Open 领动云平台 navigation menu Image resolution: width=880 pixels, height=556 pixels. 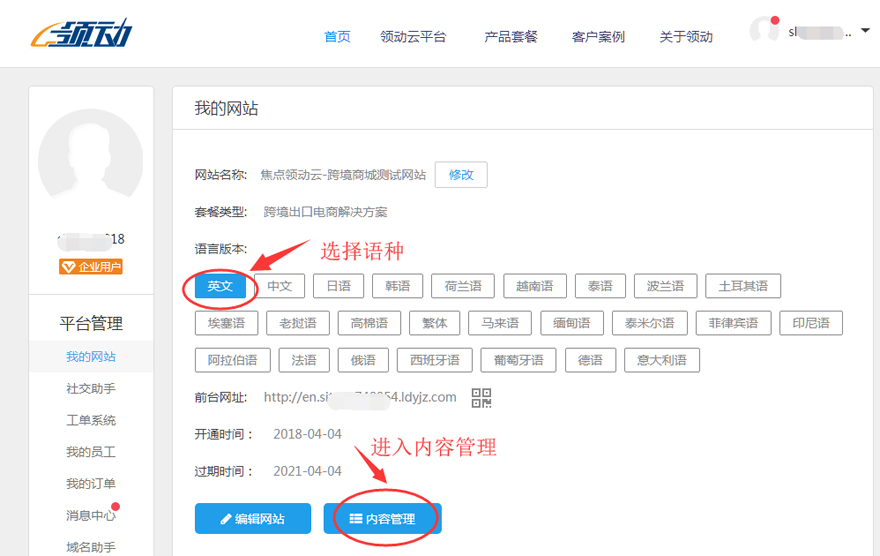(413, 37)
